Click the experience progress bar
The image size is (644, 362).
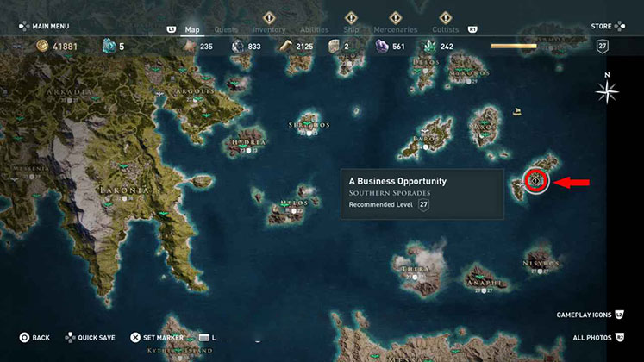tap(514, 46)
